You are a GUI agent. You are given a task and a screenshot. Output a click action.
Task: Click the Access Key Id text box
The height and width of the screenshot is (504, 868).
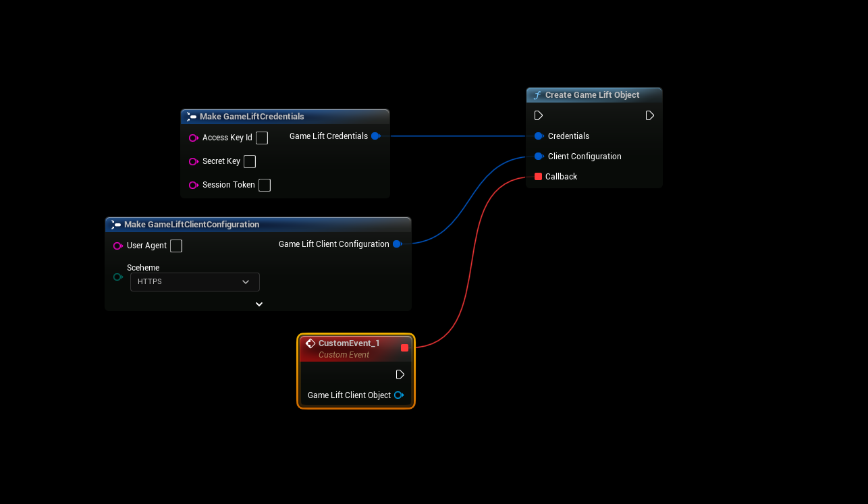262,138
